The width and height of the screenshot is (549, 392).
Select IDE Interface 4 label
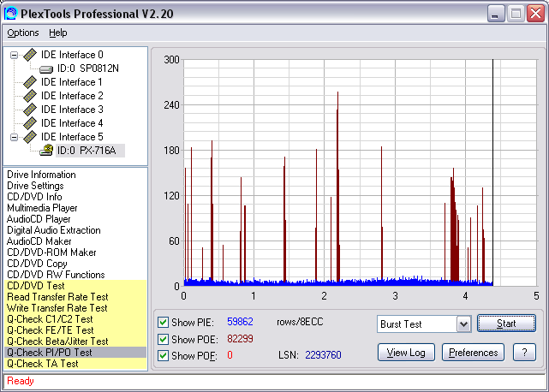tap(72, 123)
